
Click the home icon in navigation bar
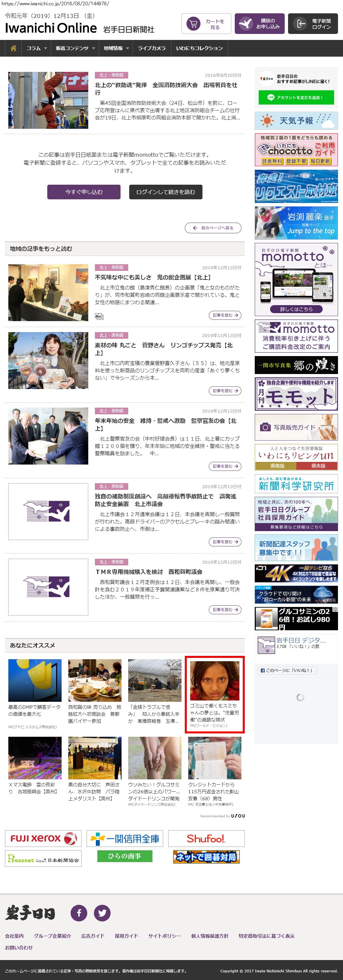pos(13,48)
